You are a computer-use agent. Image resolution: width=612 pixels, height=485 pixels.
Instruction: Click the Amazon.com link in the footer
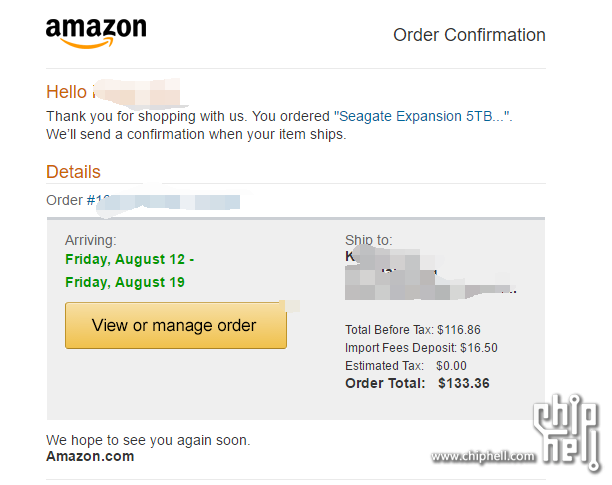pyautogui.click(x=90, y=456)
